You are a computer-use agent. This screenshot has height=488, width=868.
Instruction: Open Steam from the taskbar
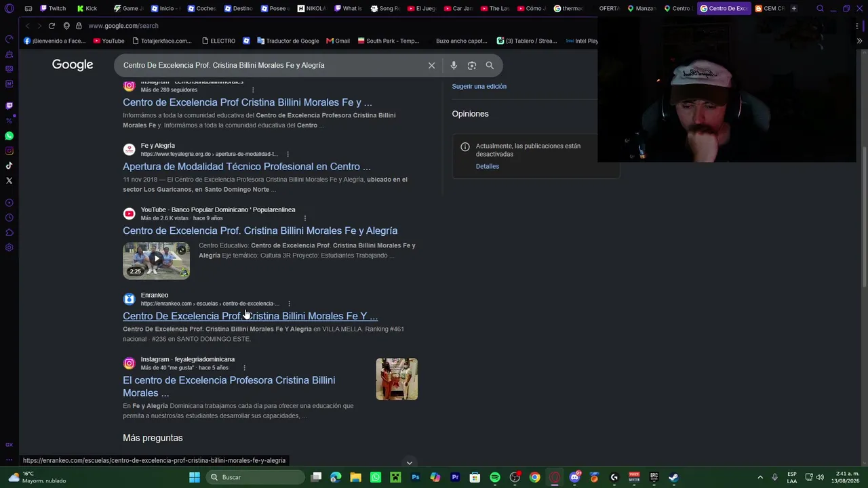coord(673,477)
